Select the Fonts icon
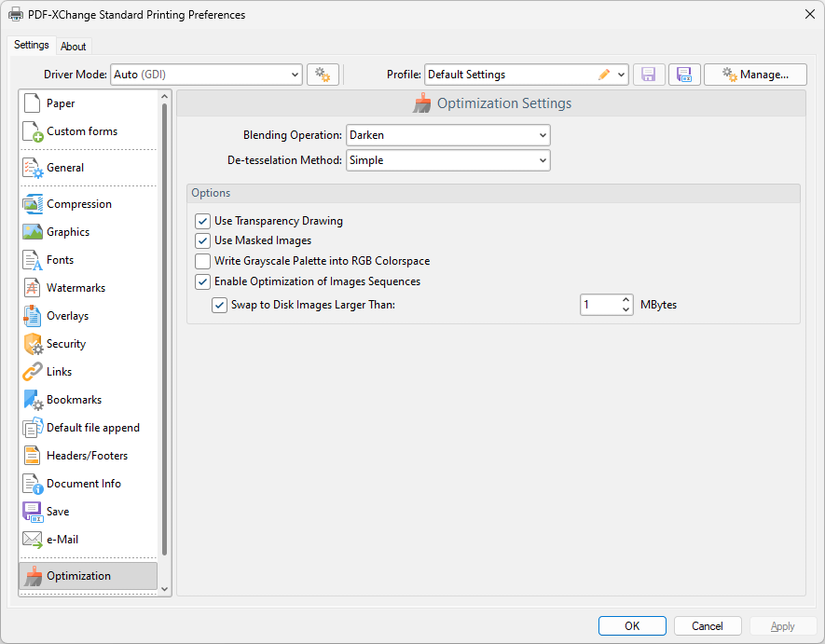 tap(32, 260)
